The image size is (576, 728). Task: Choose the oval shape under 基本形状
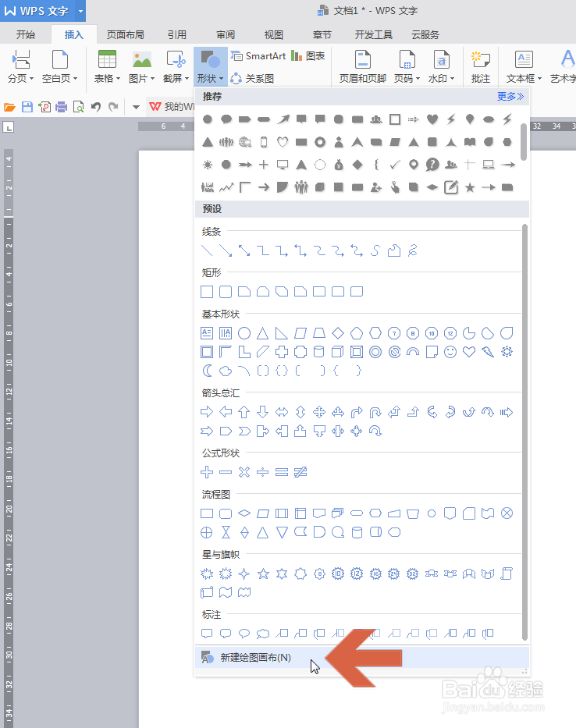click(244, 333)
